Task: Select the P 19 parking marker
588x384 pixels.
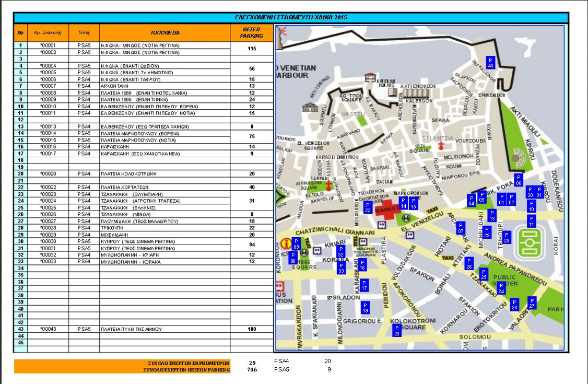Action: click(x=365, y=308)
